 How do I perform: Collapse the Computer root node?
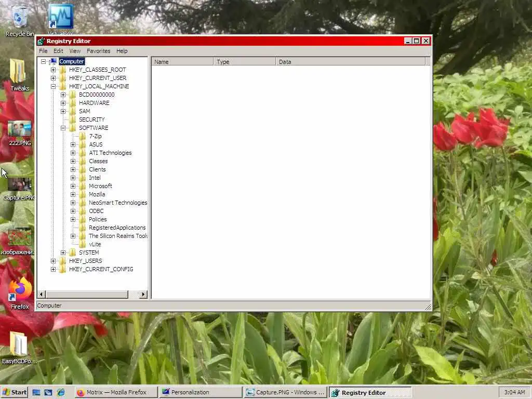pyautogui.click(x=44, y=61)
